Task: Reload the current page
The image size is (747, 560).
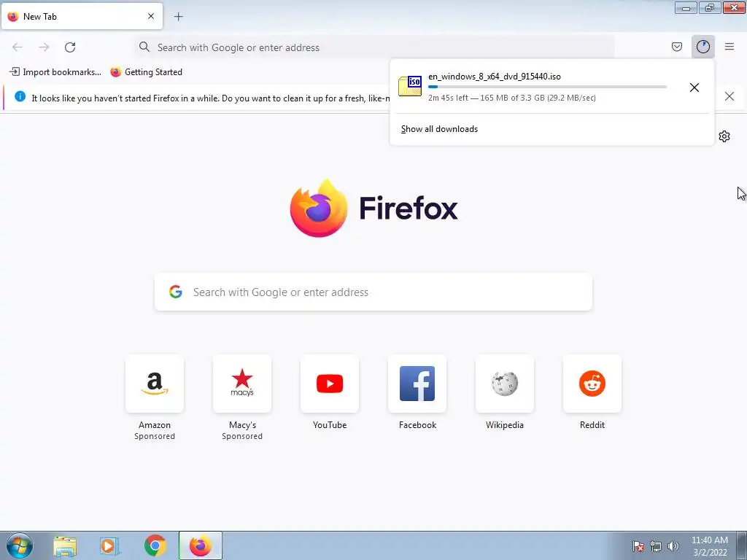Action: click(x=70, y=47)
